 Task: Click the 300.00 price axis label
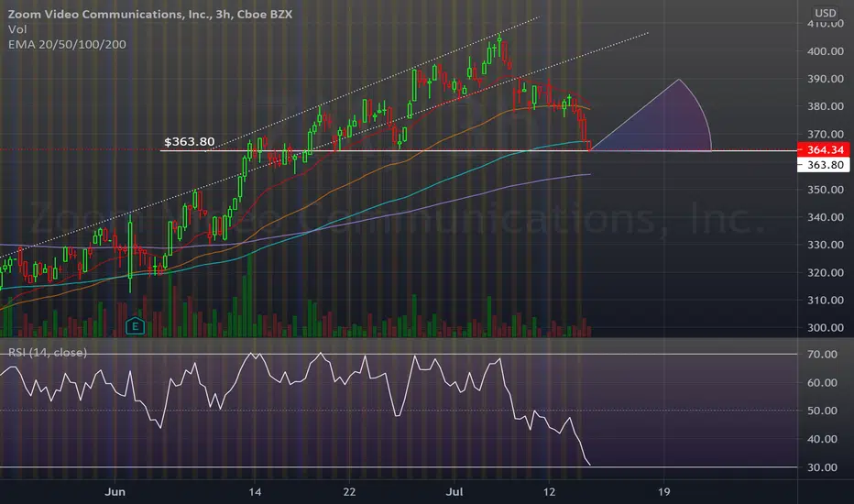[825, 327]
